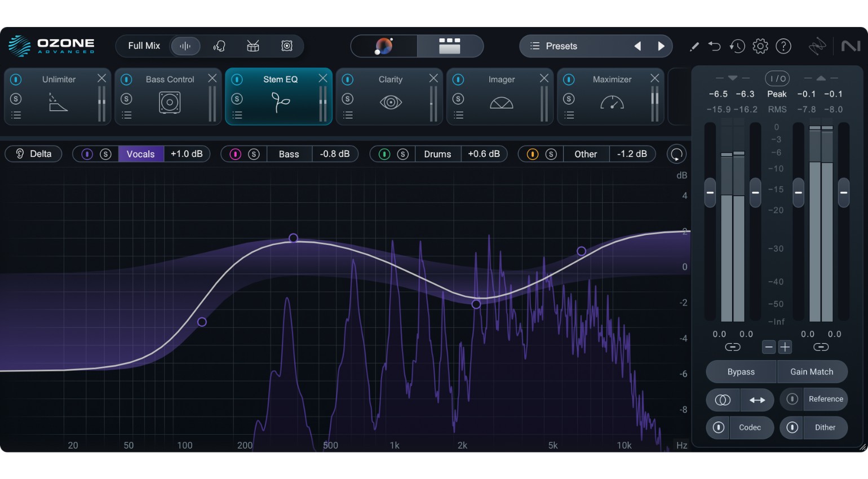This screenshot has width=868, height=479.
Task: Click the Gain Match button
Action: [x=812, y=372]
